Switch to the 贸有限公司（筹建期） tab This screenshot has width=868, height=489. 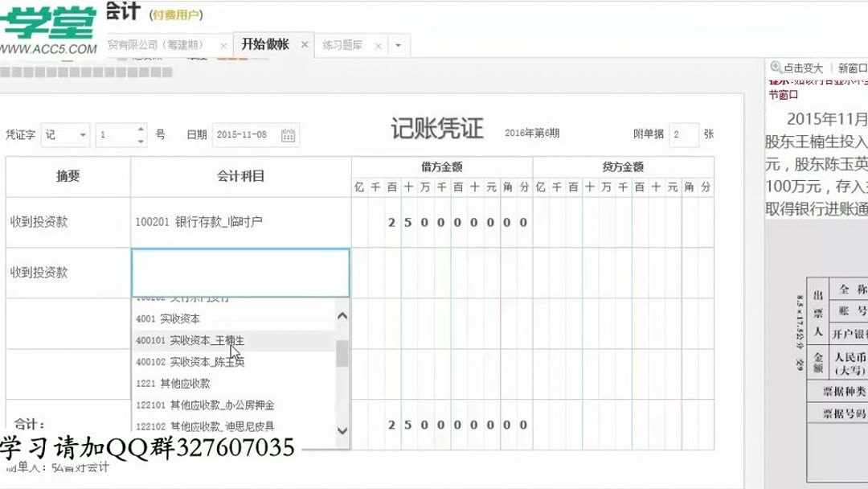point(153,46)
